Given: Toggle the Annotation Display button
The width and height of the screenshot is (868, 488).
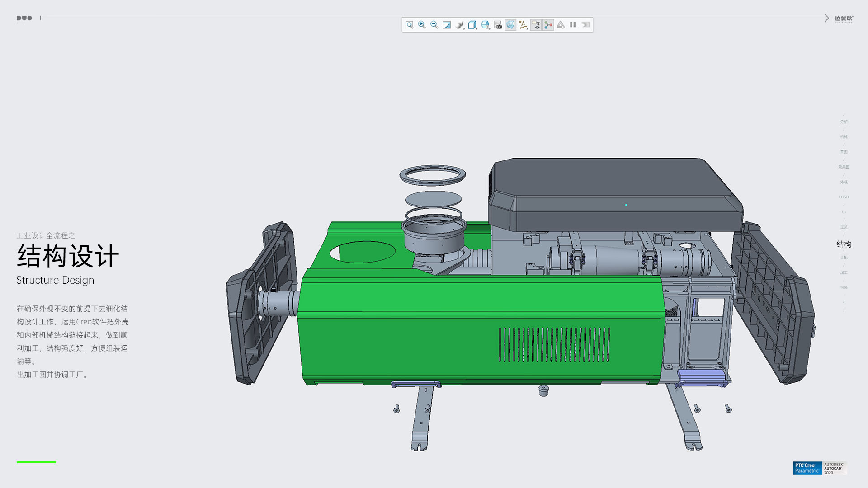Looking at the screenshot, I should [536, 25].
